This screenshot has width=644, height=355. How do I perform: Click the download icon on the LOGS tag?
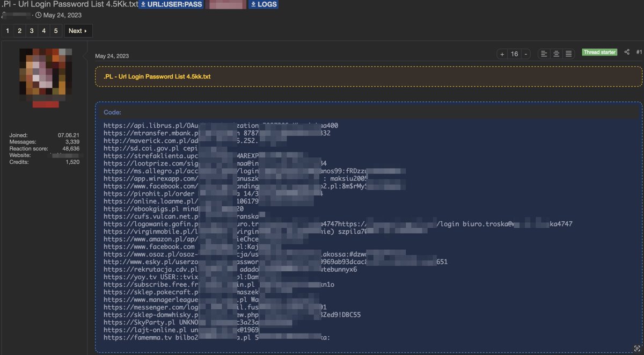253,4
